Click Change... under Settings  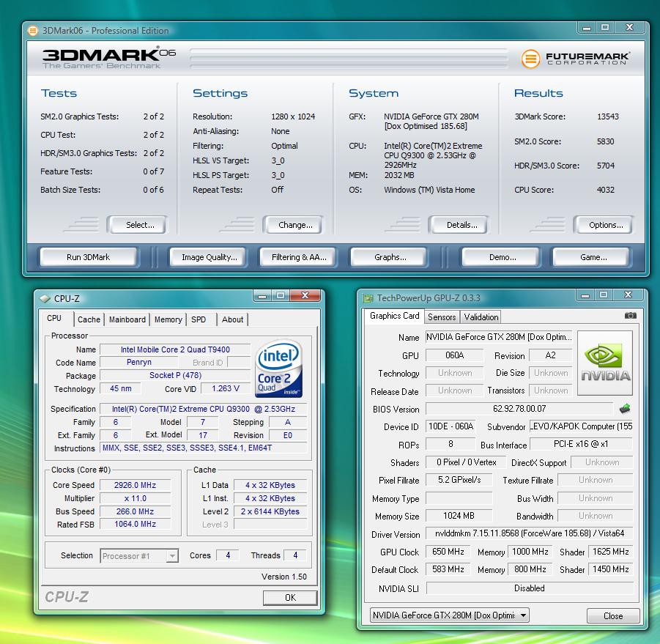coord(294,225)
